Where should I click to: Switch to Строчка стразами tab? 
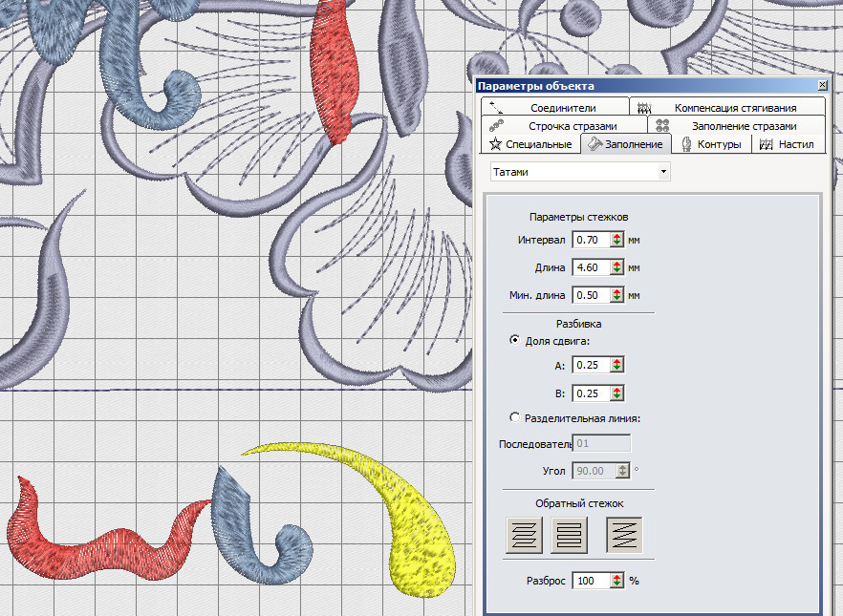(x=563, y=126)
